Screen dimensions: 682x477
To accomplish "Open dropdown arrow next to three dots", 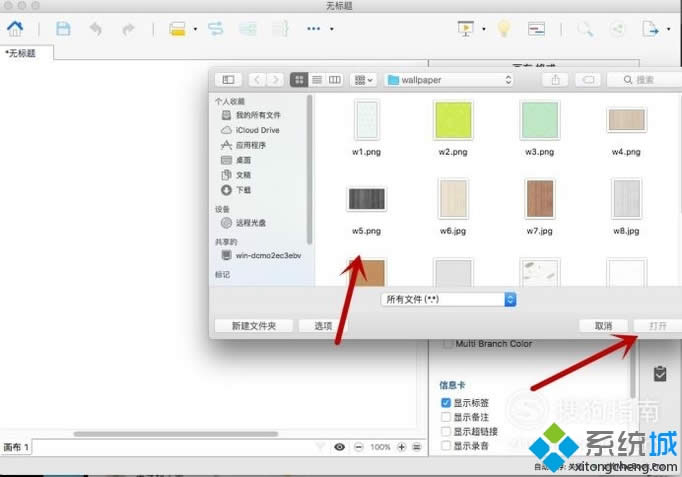I will pos(331,29).
